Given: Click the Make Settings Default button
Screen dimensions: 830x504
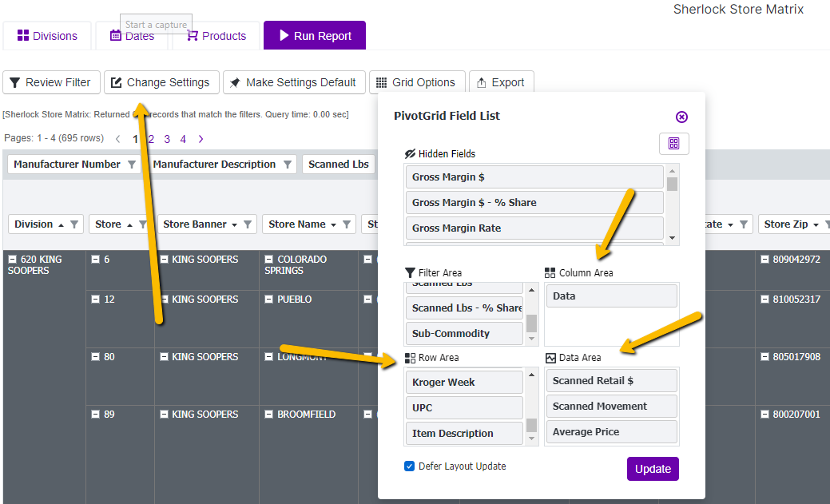Looking at the screenshot, I should [x=293, y=82].
